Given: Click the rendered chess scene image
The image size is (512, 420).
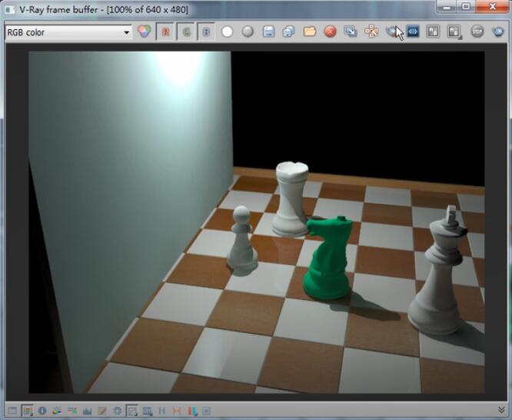Looking at the screenshot, I should pos(256,222).
